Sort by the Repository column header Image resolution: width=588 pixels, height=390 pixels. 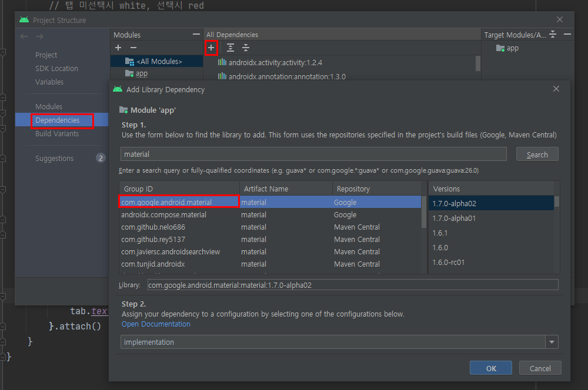tap(376, 189)
